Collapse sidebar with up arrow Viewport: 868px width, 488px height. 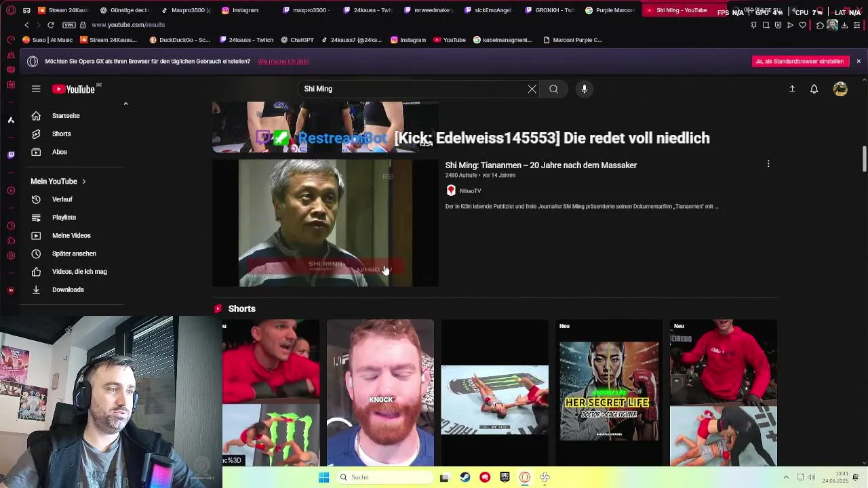(x=125, y=104)
